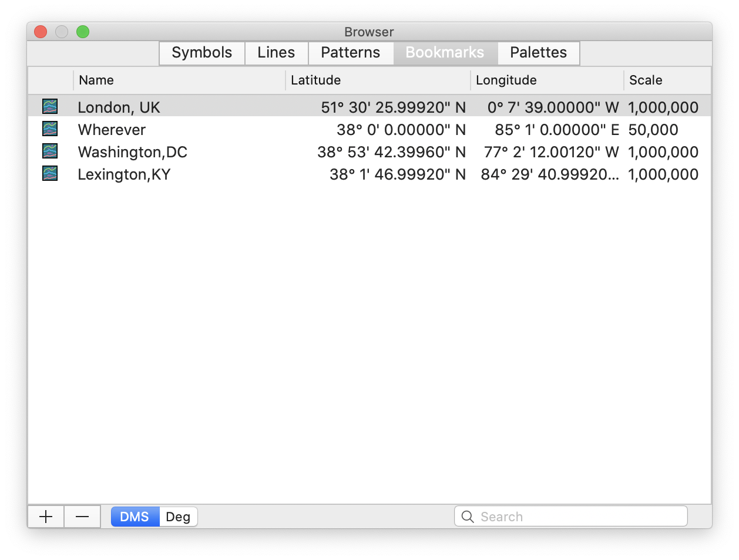Click the map icon beside Wherever
739x560 pixels.
[x=50, y=129]
